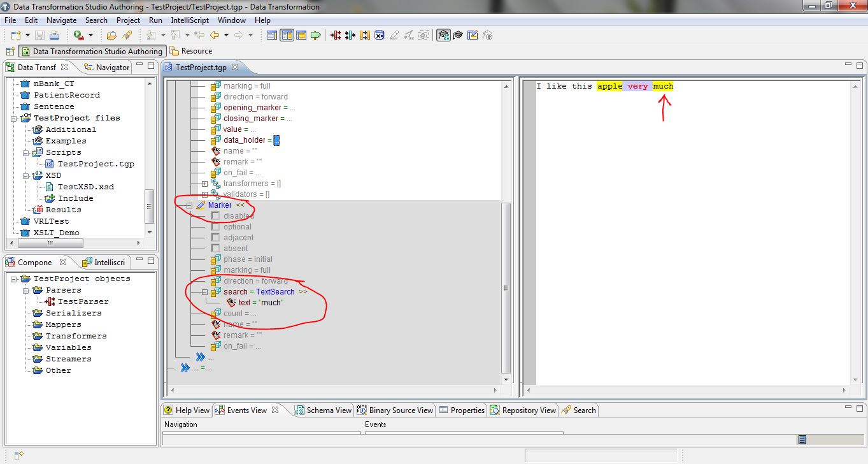Collapse the Marker node
Screen dimensions: 868x464
(189, 205)
